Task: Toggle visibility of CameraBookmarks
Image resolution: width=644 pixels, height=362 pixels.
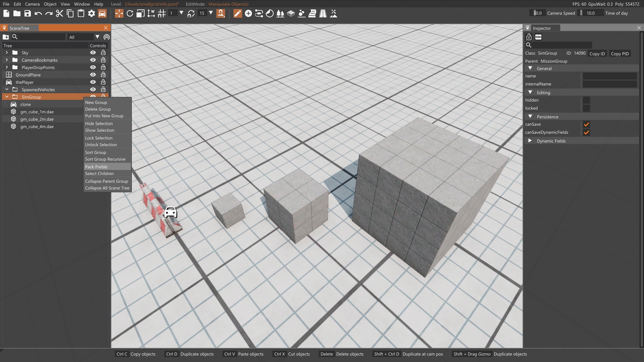Action: (x=93, y=60)
